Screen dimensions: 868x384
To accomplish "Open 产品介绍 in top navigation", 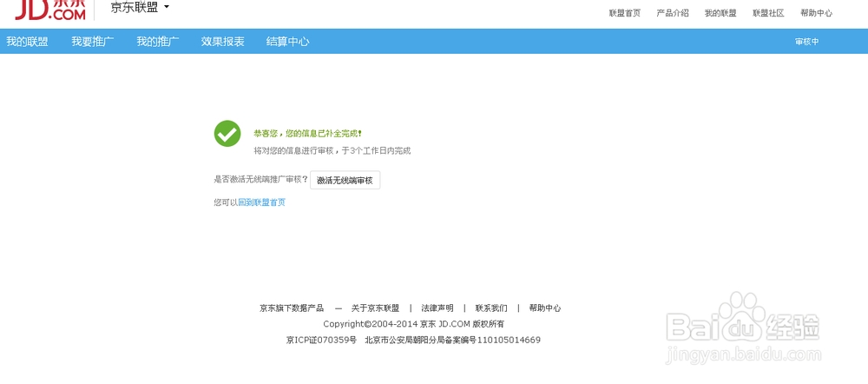I will [x=673, y=13].
